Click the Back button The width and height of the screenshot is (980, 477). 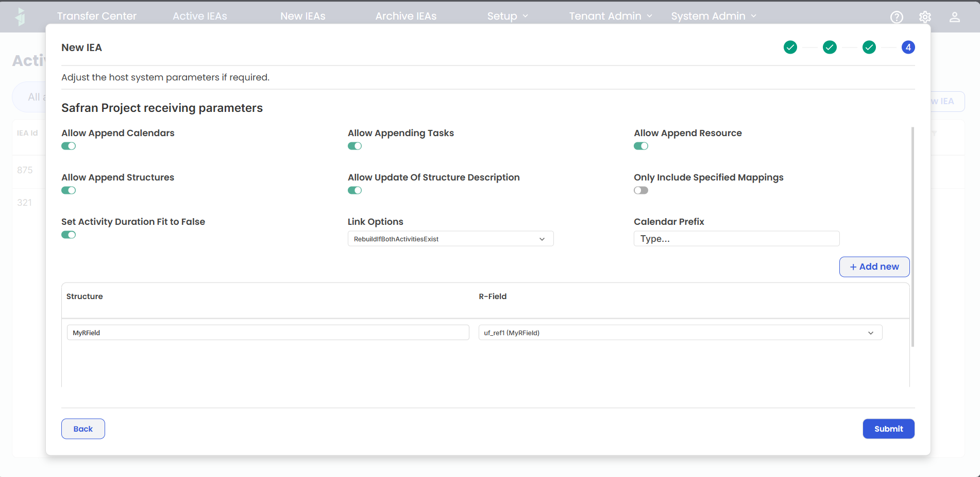83,429
